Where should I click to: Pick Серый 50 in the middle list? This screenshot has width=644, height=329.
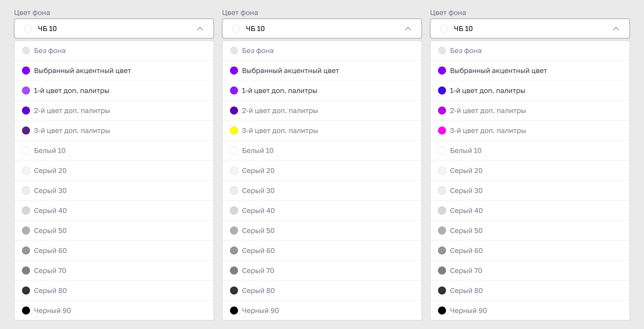click(322, 230)
